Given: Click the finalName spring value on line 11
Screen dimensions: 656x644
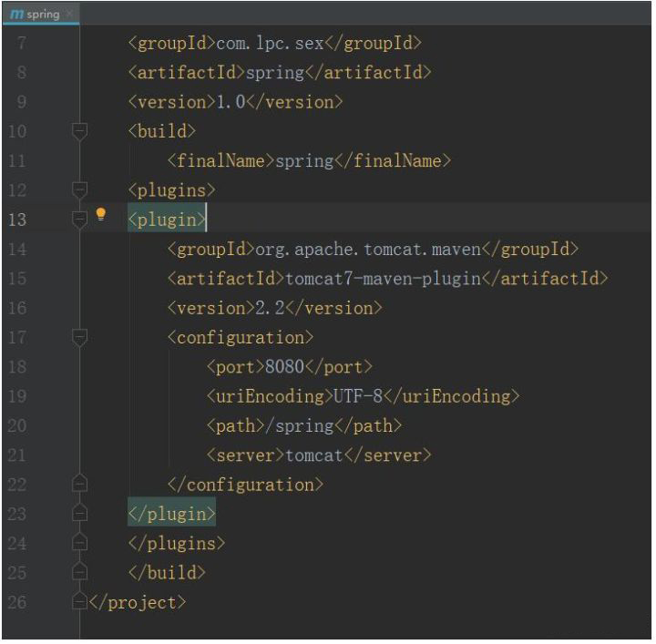Looking at the screenshot, I should click(x=304, y=160).
